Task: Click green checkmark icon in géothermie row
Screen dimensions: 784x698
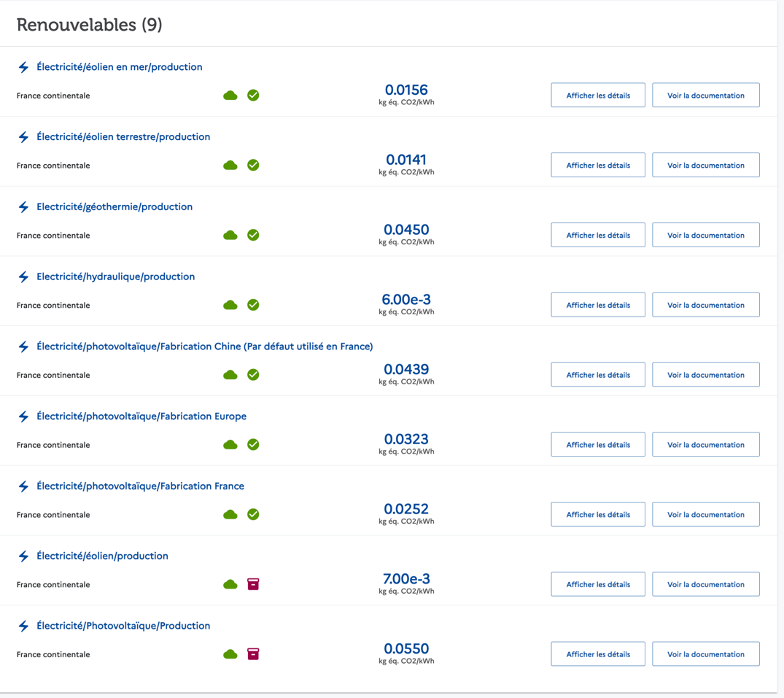Action: pyautogui.click(x=253, y=235)
